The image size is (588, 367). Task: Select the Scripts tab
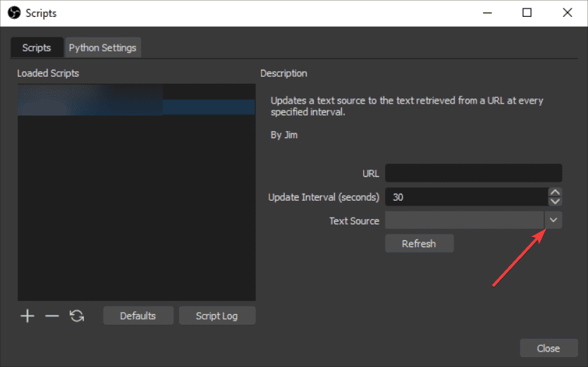pyautogui.click(x=37, y=48)
